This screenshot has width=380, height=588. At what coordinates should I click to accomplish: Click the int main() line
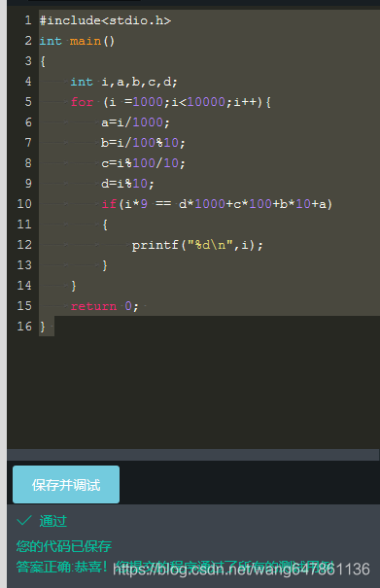click(77, 41)
